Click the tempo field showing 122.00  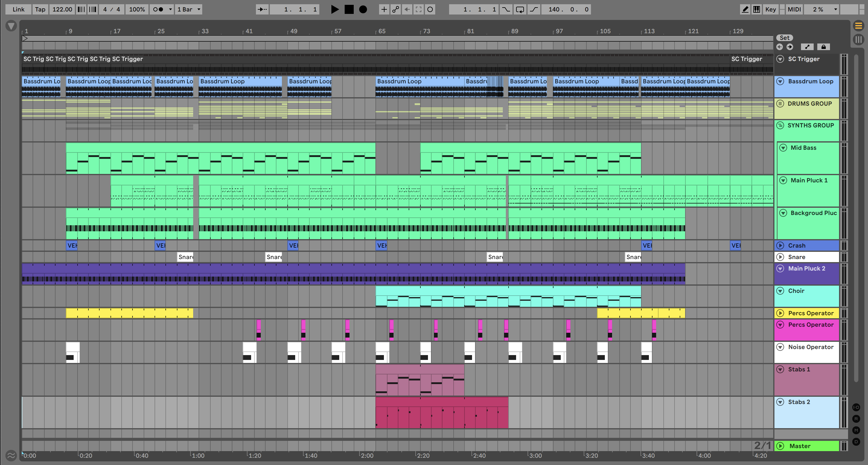point(62,9)
